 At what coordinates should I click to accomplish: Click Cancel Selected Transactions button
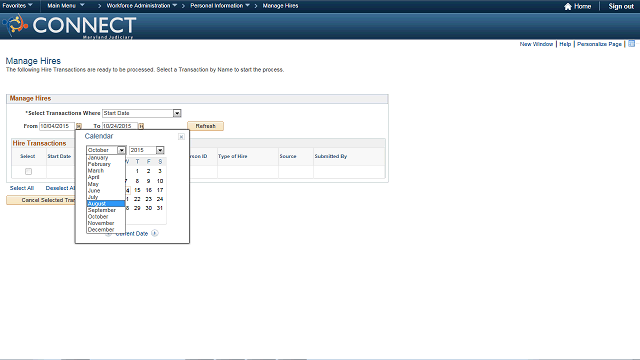pyautogui.click(x=41, y=200)
